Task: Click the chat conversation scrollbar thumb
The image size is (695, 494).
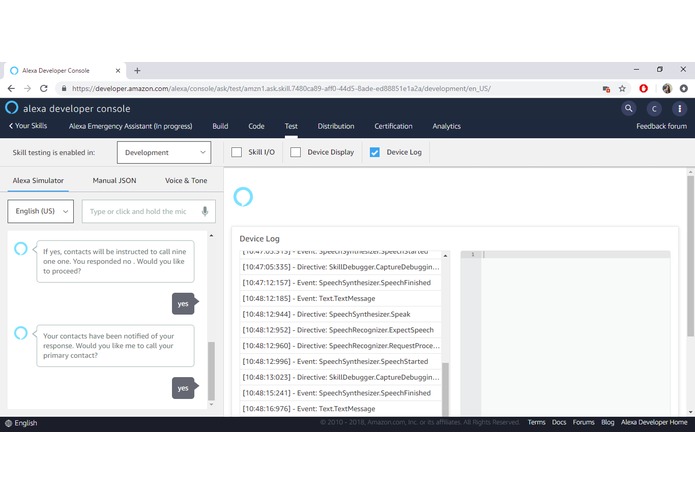Action: click(211, 371)
